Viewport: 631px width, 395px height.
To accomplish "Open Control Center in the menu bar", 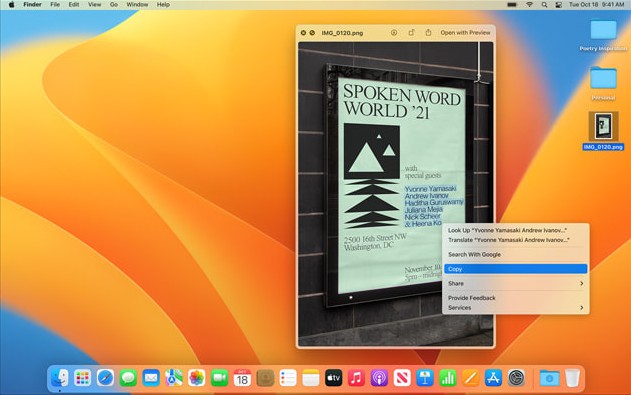I will [x=559, y=5].
